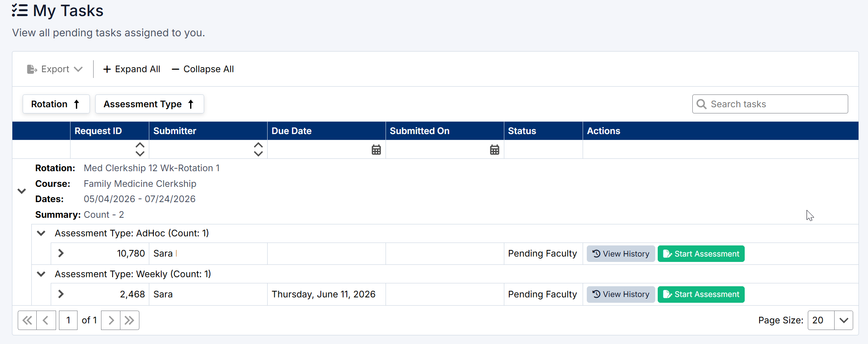Image resolution: width=868 pixels, height=344 pixels.
Task: Open the Due Date calendar picker
Action: point(376,150)
